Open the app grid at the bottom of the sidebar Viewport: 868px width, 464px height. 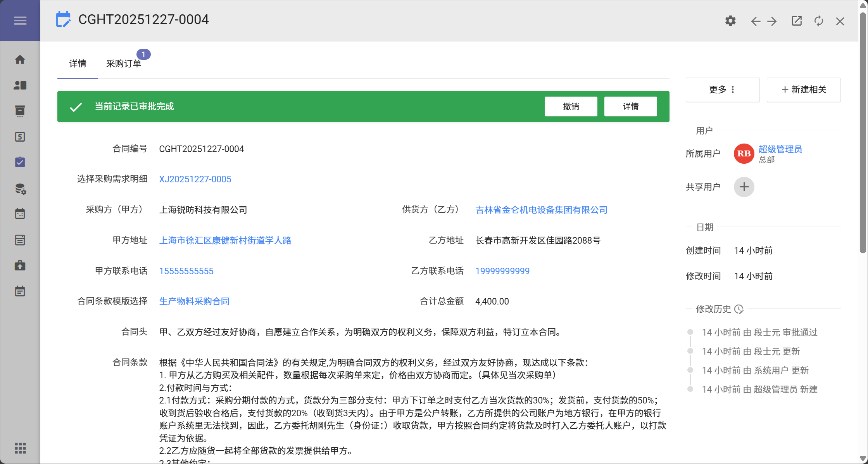click(x=20, y=448)
